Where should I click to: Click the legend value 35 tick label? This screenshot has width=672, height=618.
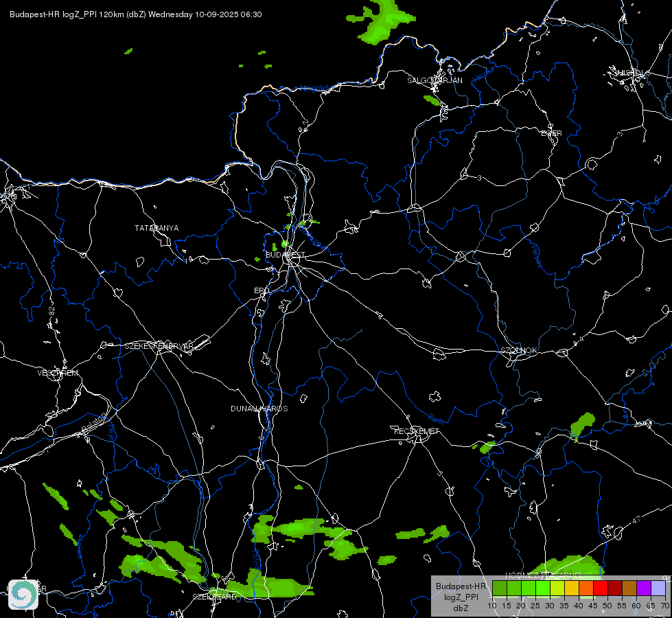tap(564, 606)
